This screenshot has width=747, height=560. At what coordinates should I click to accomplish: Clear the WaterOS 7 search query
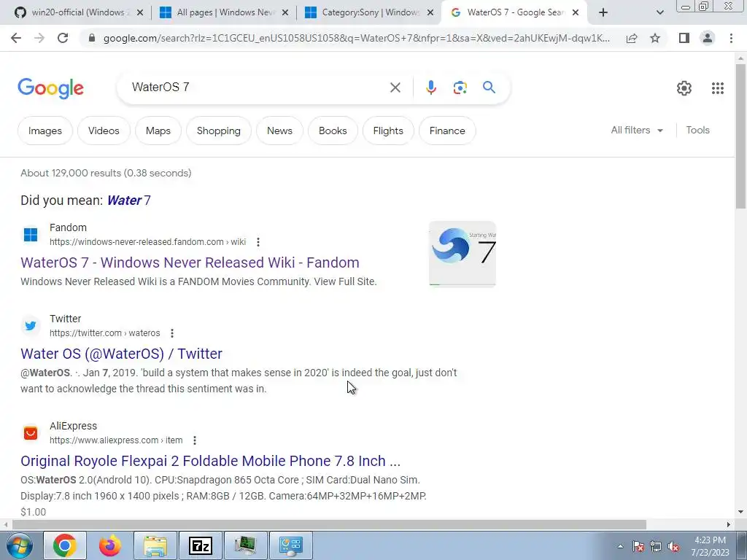(395, 87)
